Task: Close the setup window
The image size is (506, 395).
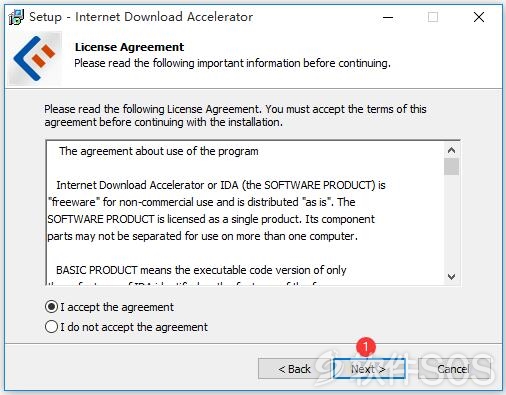Action: click(479, 17)
